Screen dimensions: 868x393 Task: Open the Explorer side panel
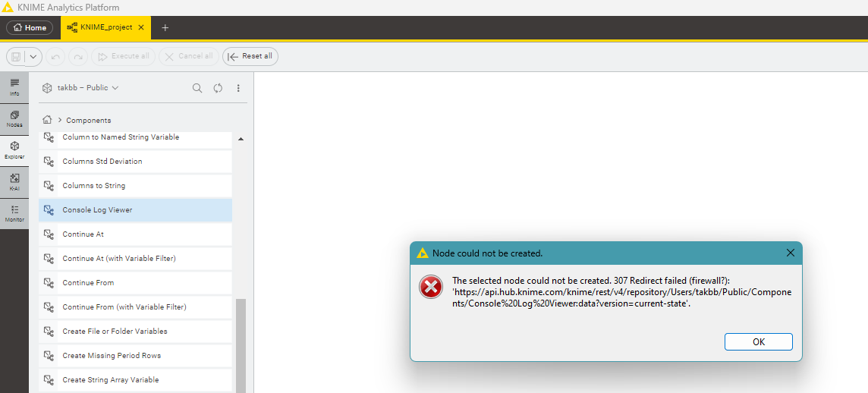(14, 150)
